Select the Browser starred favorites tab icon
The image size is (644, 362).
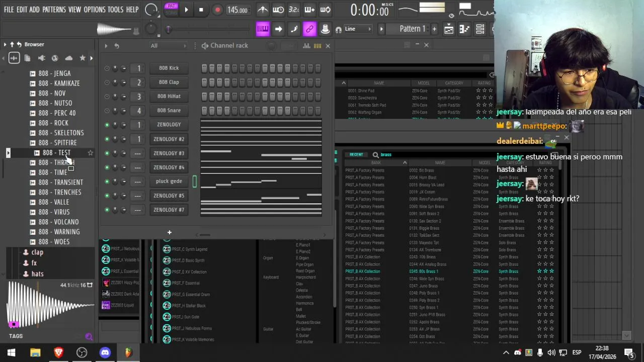[83, 58]
